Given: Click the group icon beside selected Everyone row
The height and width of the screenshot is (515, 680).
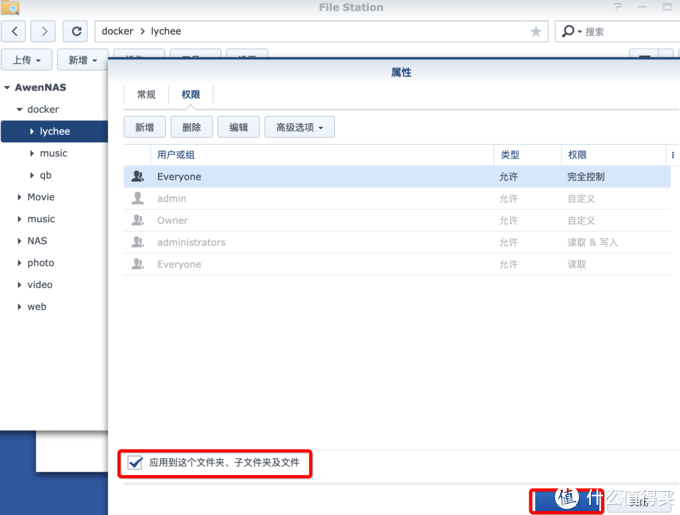Looking at the screenshot, I should click(138, 176).
